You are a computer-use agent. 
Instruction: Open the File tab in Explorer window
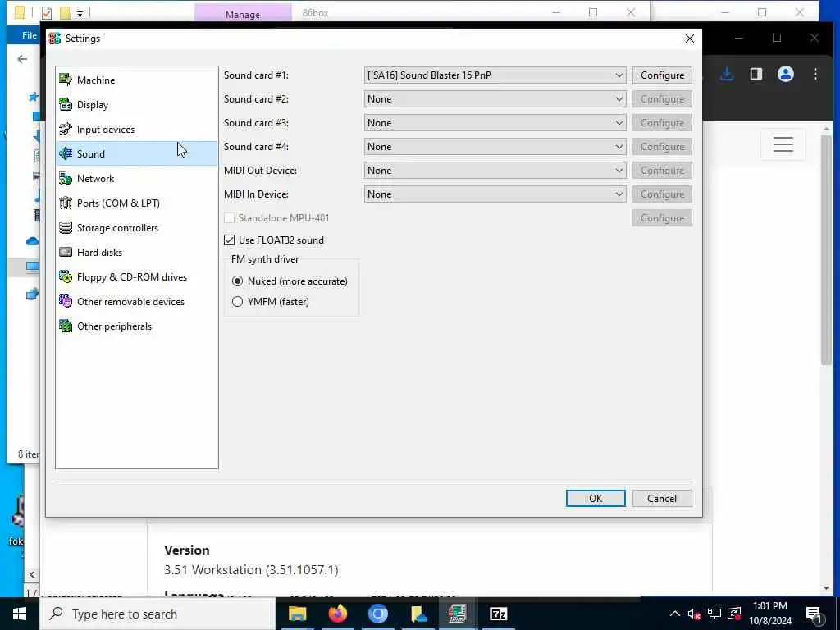(x=29, y=35)
